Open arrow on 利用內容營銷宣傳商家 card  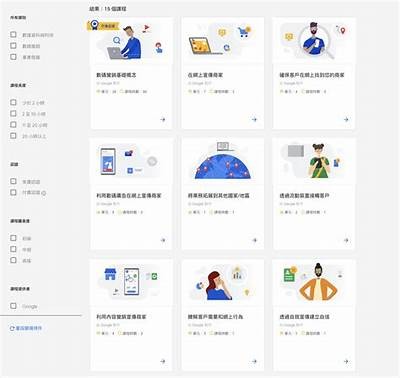pos(163,361)
